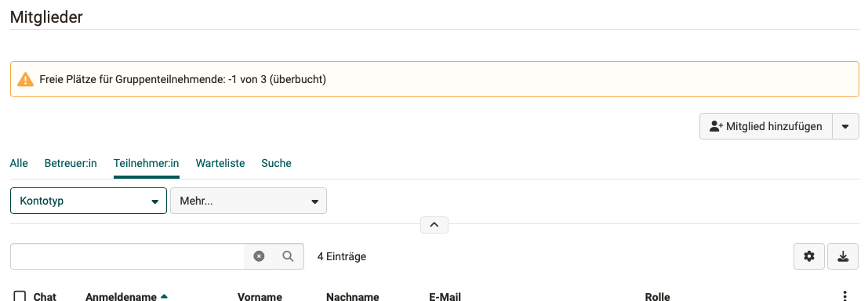
Task: Sort the table by Nachname column header
Action: (353, 296)
